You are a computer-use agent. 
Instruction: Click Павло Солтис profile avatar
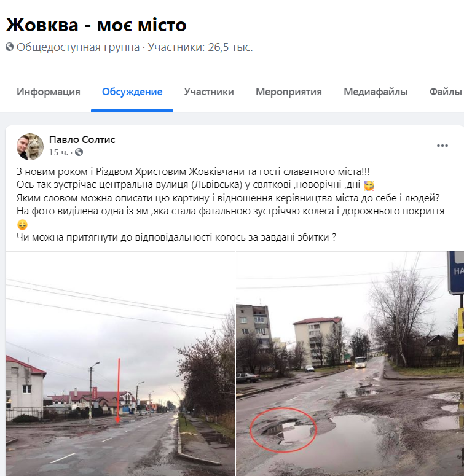click(x=29, y=147)
